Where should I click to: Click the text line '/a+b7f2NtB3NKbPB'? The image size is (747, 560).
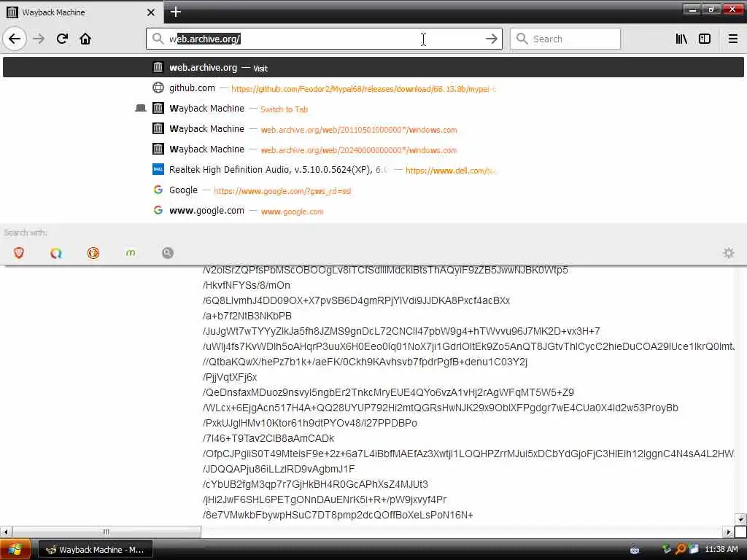(x=247, y=316)
